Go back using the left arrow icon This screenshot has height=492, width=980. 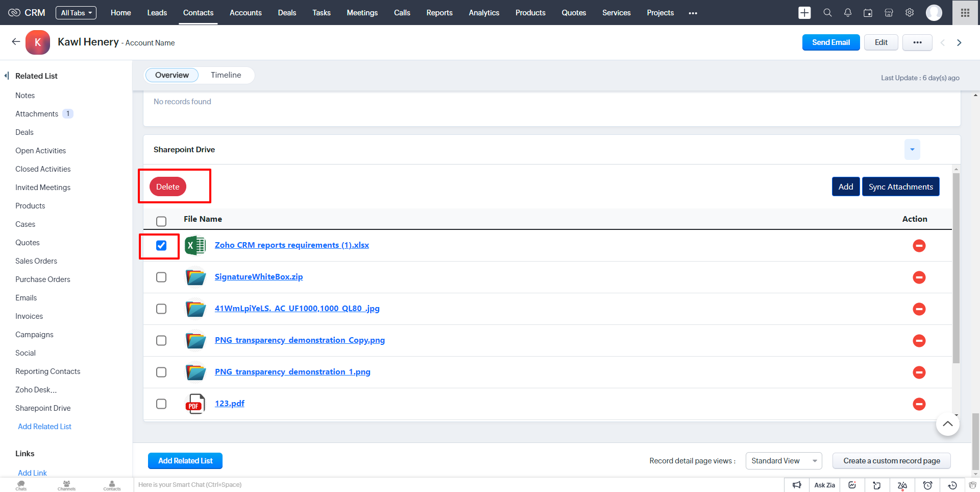tap(16, 42)
